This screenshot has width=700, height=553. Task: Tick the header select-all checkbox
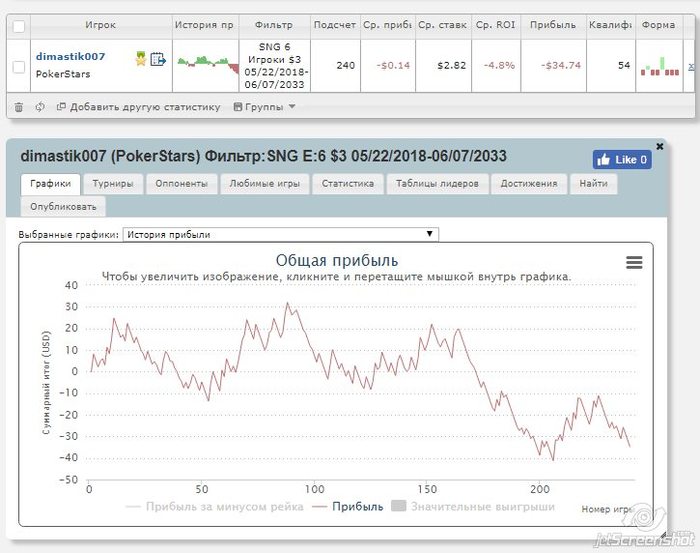point(19,26)
